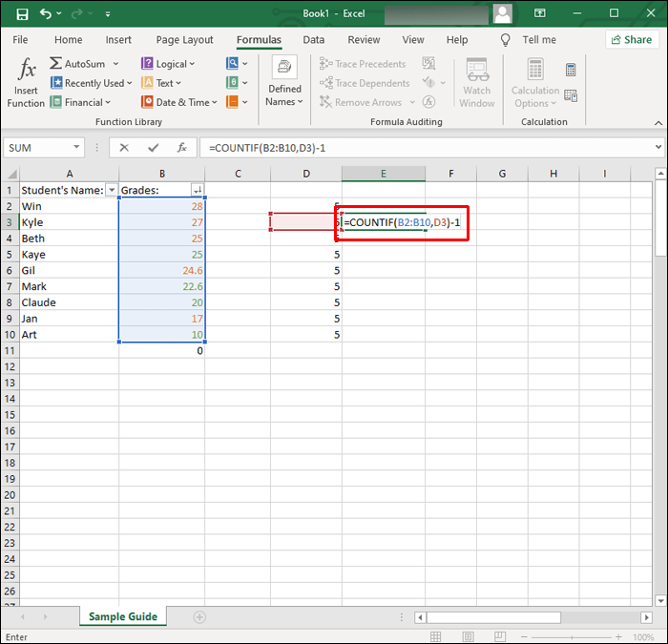Switch to the Home tab

[x=68, y=40]
